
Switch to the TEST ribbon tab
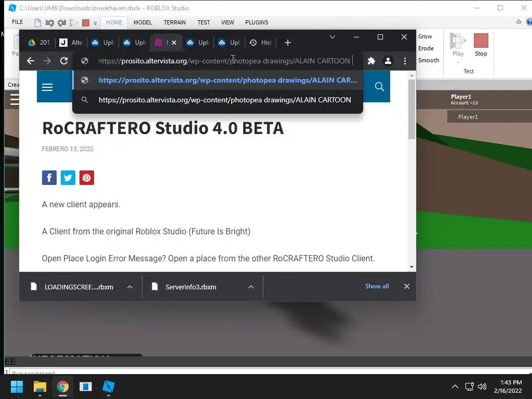[x=204, y=22]
